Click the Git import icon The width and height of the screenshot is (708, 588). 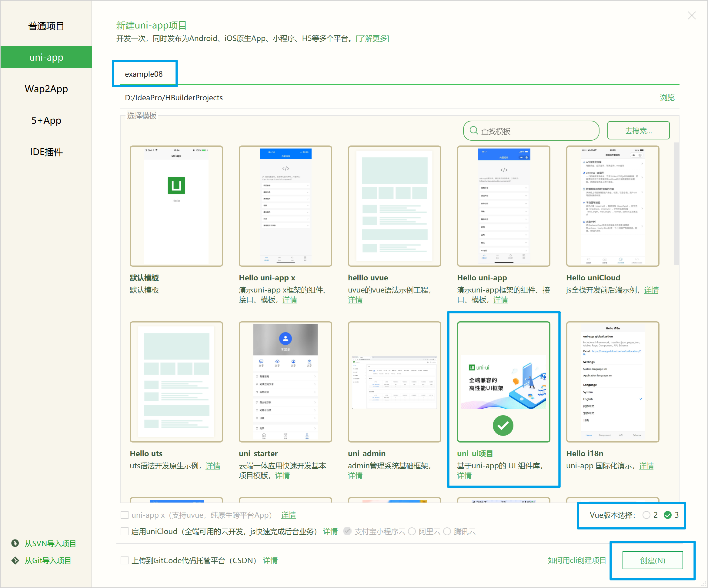tap(15, 560)
